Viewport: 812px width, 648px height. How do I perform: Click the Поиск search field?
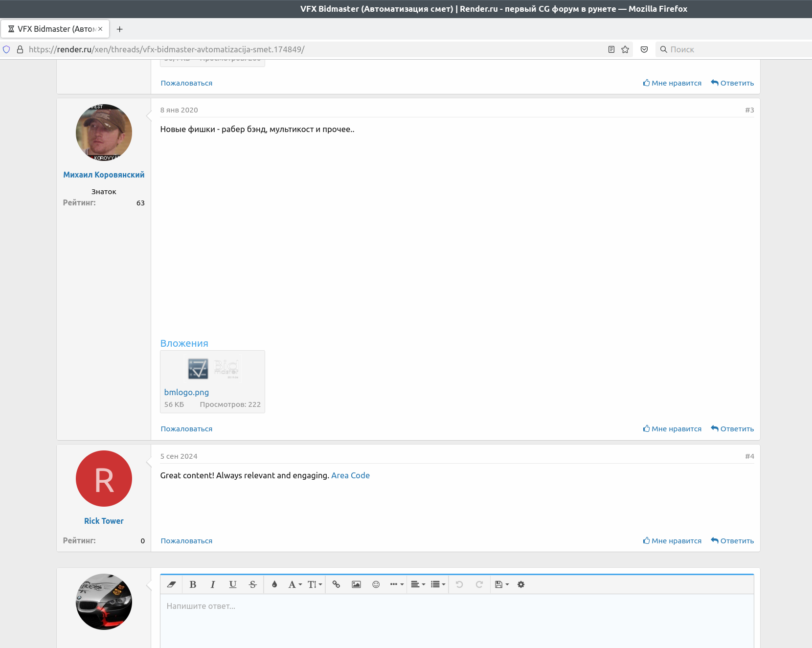click(734, 49)
